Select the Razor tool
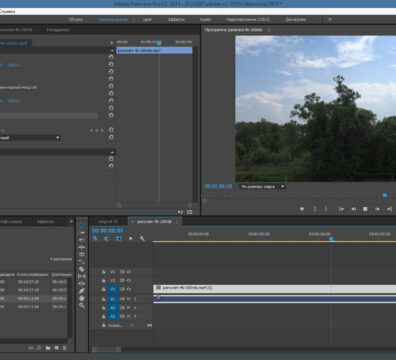 click(x=82, y=262)
